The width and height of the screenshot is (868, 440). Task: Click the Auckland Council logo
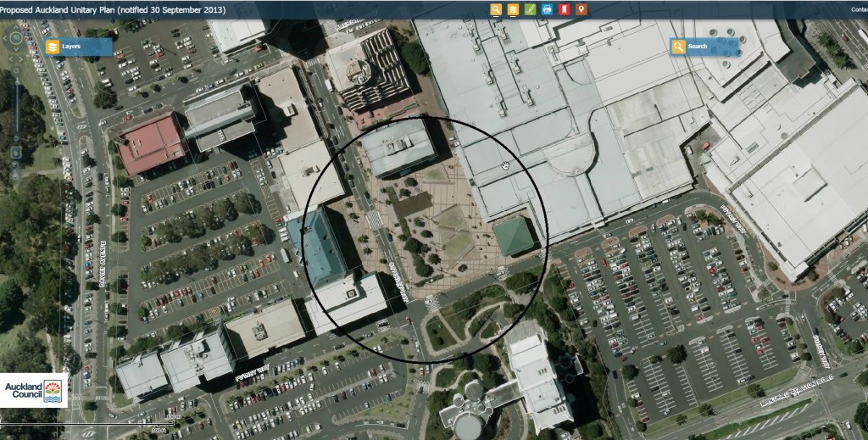coord(34,390)
